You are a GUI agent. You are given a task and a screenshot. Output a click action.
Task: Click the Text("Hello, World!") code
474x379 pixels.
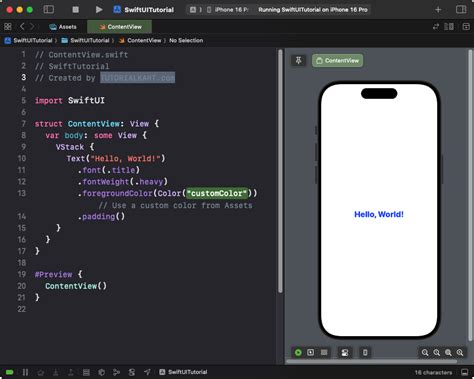tap(116, 158)
